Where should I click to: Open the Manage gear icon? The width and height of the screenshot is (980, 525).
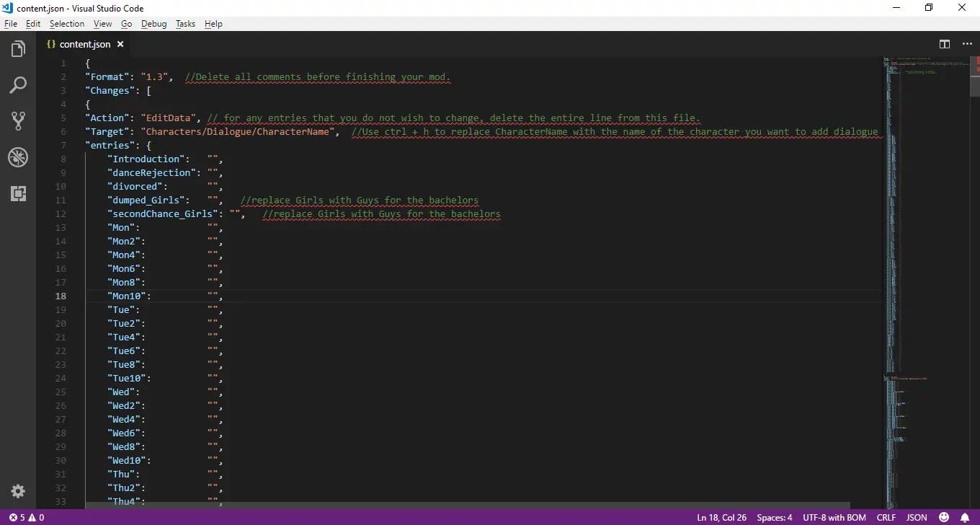[x=18, y=491]
